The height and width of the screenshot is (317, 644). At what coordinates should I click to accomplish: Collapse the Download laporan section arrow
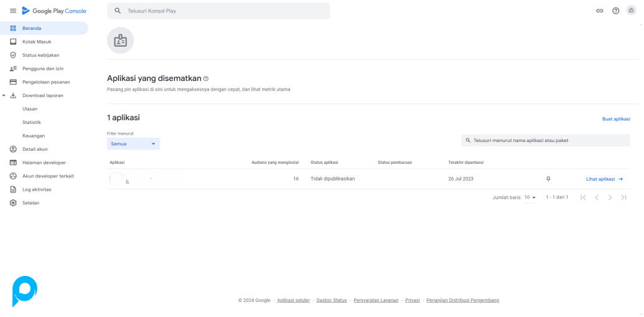pyautogui.click(x=4, y=95)
